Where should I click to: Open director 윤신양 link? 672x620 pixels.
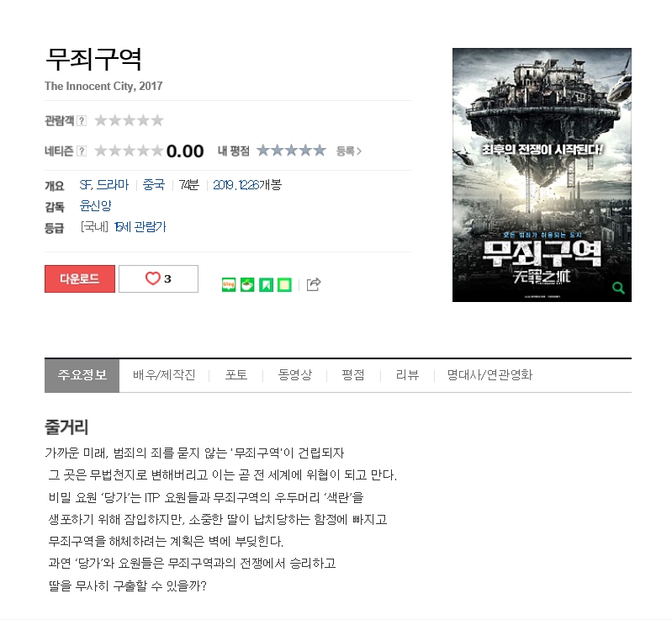point(96,206)
